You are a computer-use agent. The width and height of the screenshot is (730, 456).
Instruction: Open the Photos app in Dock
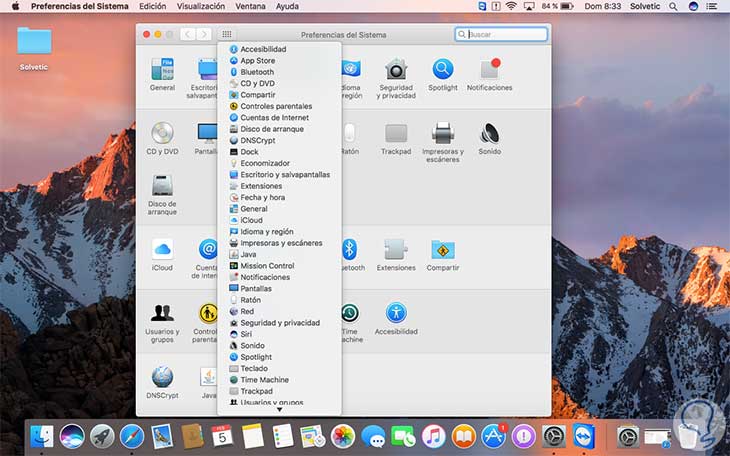click(343, 436)
